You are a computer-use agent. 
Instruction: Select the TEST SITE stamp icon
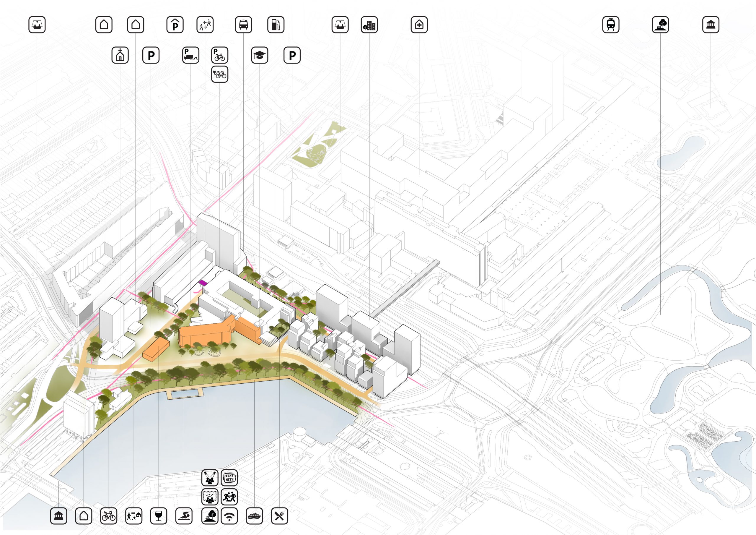[229, 478]
